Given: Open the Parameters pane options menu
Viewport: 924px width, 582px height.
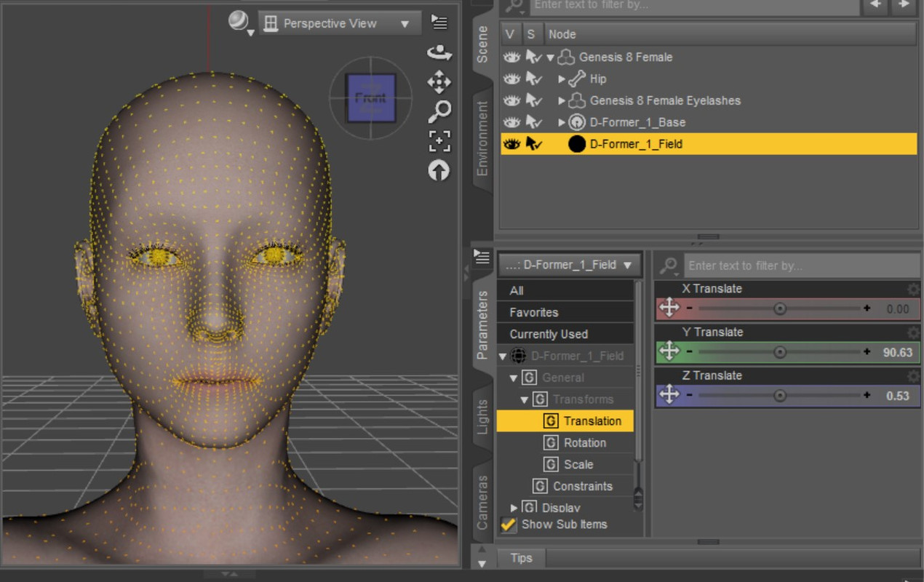Looking at the screenshot, I should pyautogui.click(x=481, y=256).
